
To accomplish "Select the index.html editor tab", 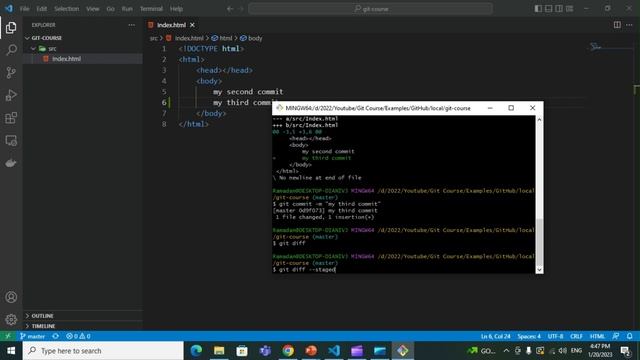I will pyautogui.click(x=171, y=25).
